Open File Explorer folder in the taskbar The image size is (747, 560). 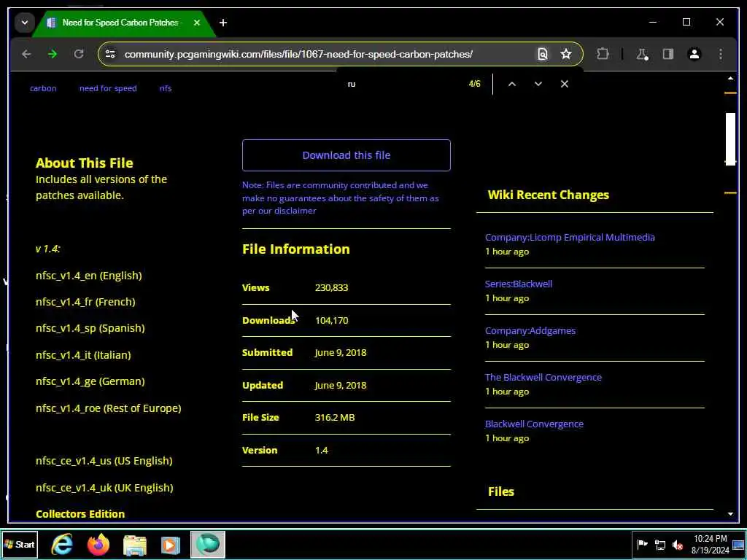click(x=135, y=545)
